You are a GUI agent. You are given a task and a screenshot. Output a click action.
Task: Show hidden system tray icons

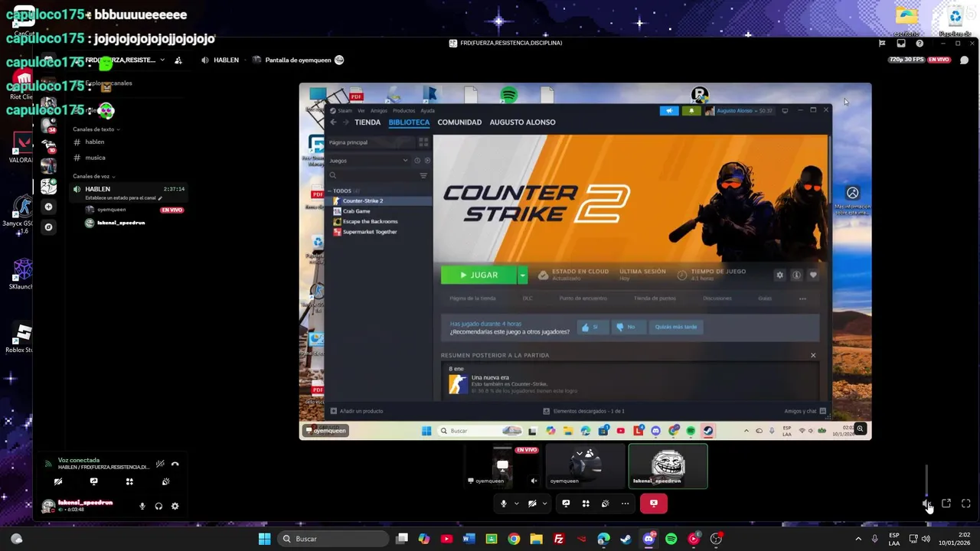coord(857,539)
